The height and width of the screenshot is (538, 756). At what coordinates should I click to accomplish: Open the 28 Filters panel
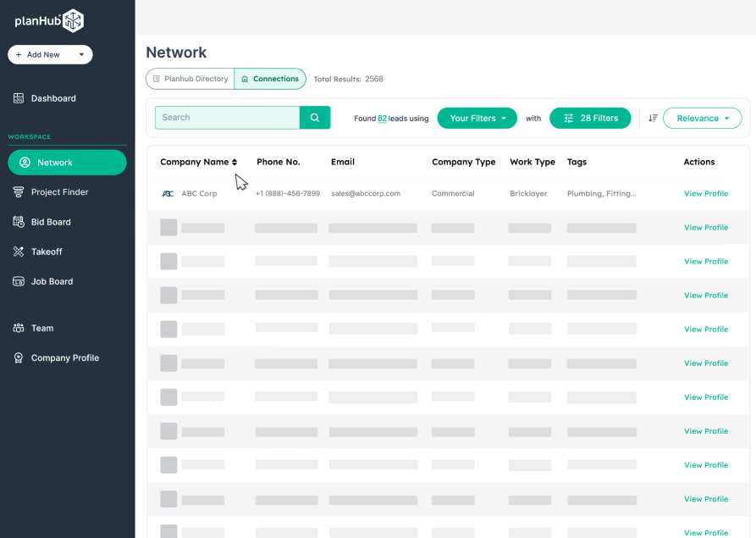[x=590, y=119]
